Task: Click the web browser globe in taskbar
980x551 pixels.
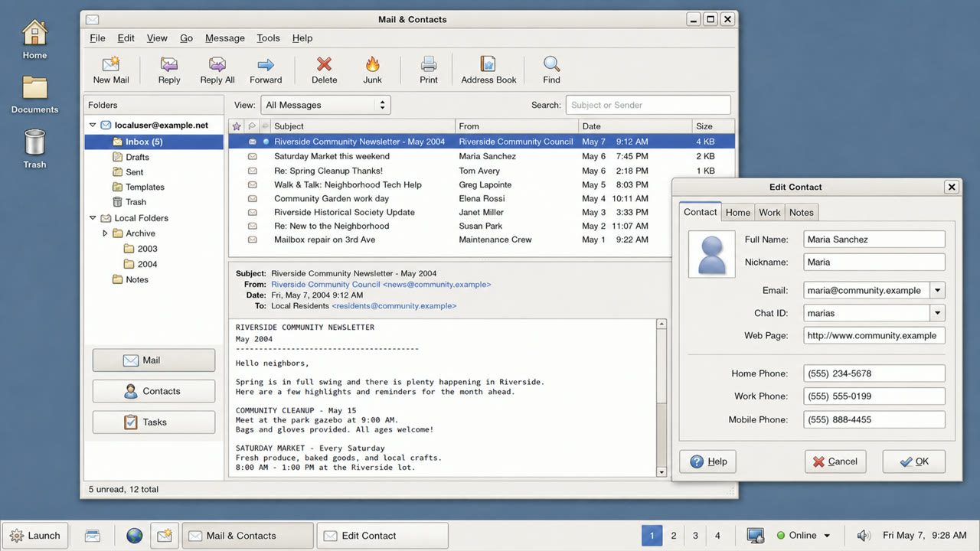Action: [135, 536]
